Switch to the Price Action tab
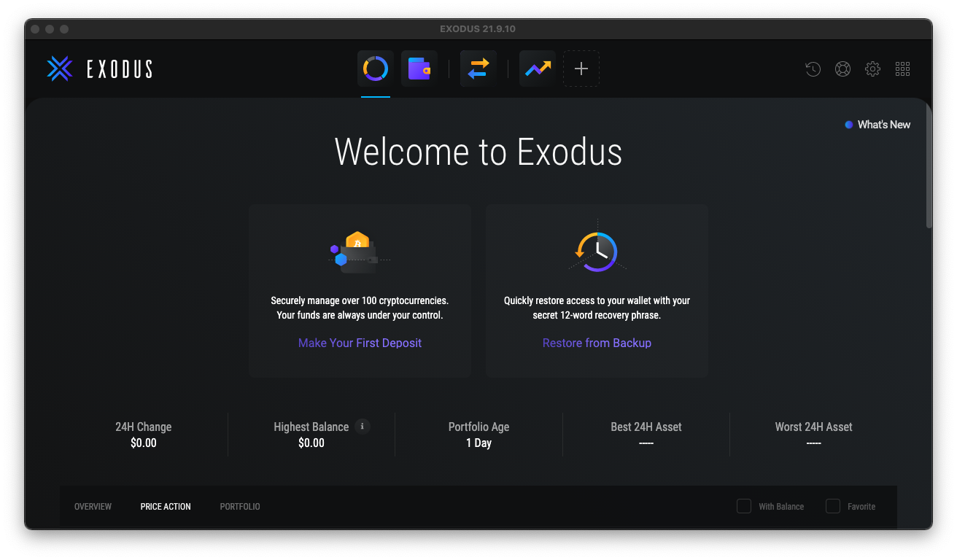Image resolution: width=957 pixels, height=560 pixels. tap(166, 507)
